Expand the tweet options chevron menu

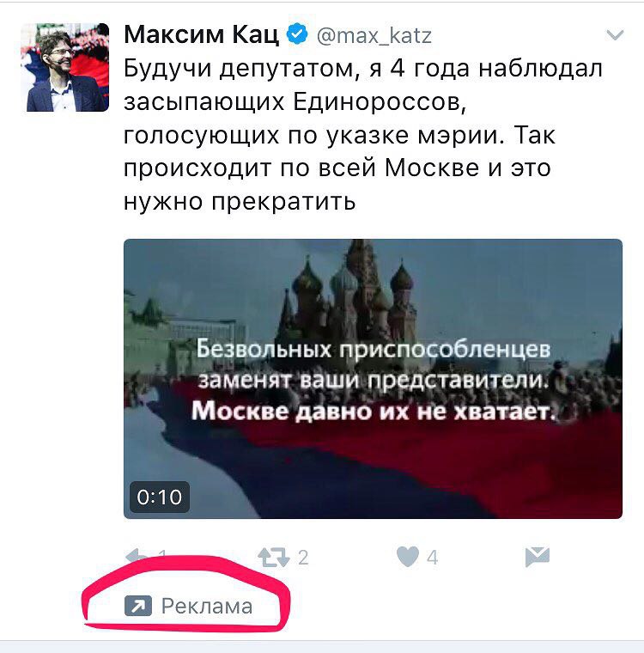coord(615,34)
